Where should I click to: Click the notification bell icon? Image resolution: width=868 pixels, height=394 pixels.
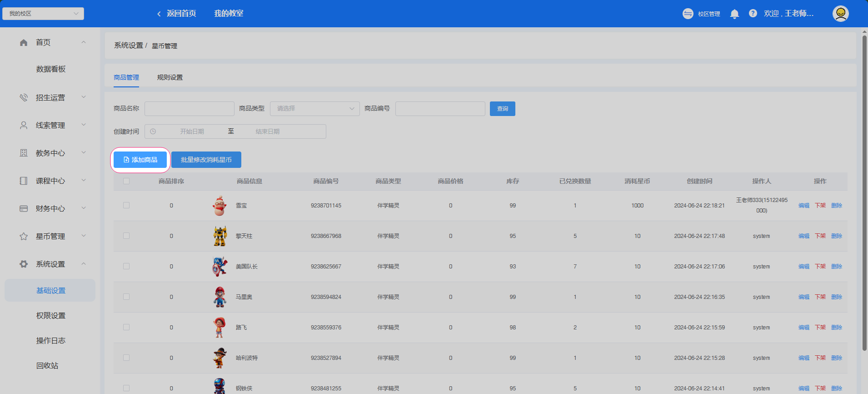[734, 14]
